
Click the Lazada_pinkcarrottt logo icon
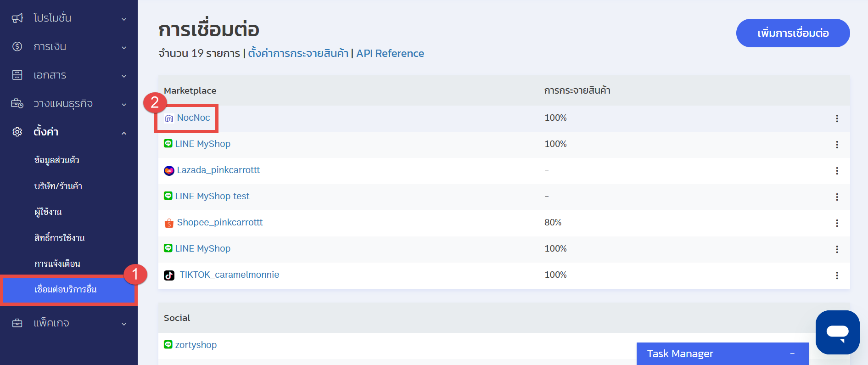pyautogui.click(x=169, y=170)
